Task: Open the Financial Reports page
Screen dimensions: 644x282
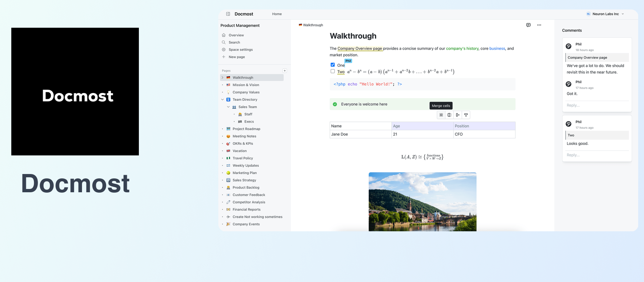Action: coord(246,209)
